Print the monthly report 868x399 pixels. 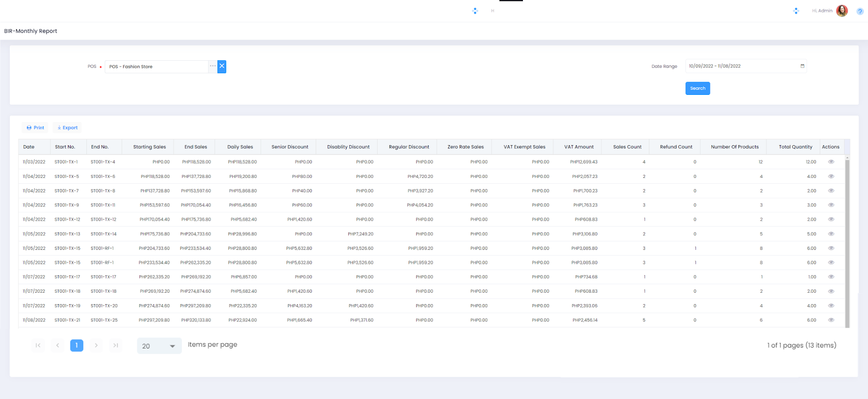coord(35,128)
